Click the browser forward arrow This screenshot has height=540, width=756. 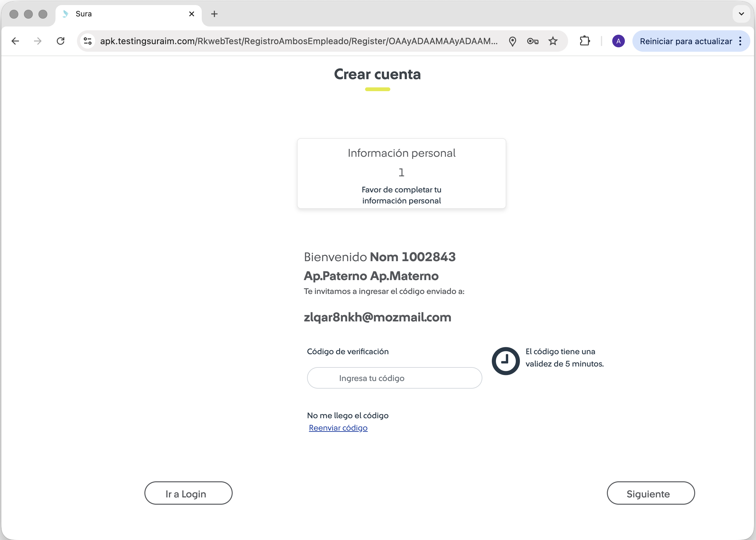(38, 41)
